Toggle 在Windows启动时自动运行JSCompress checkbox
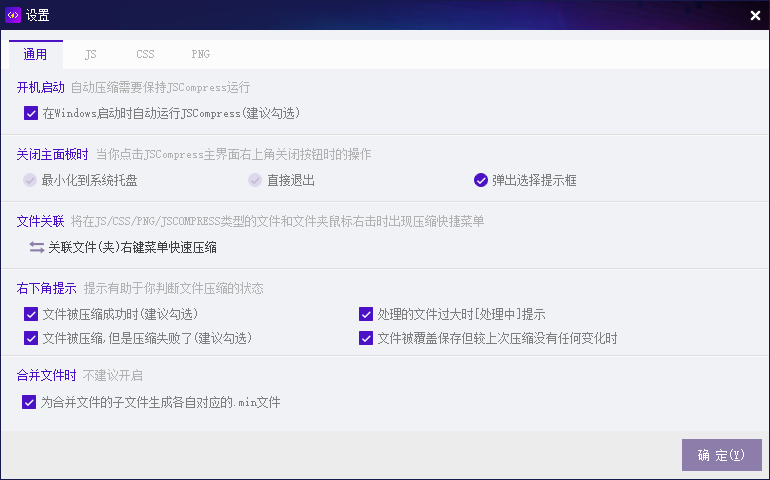 pyautogui.click(x=31, y=113)
